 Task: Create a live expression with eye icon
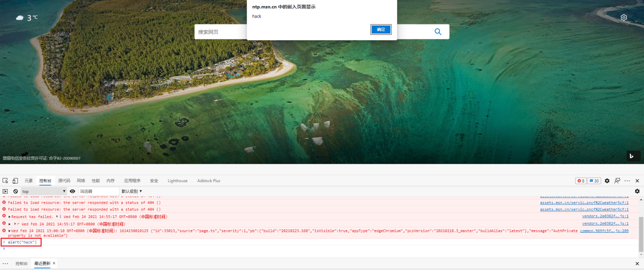pyautogui.click(x=72, y=191)
